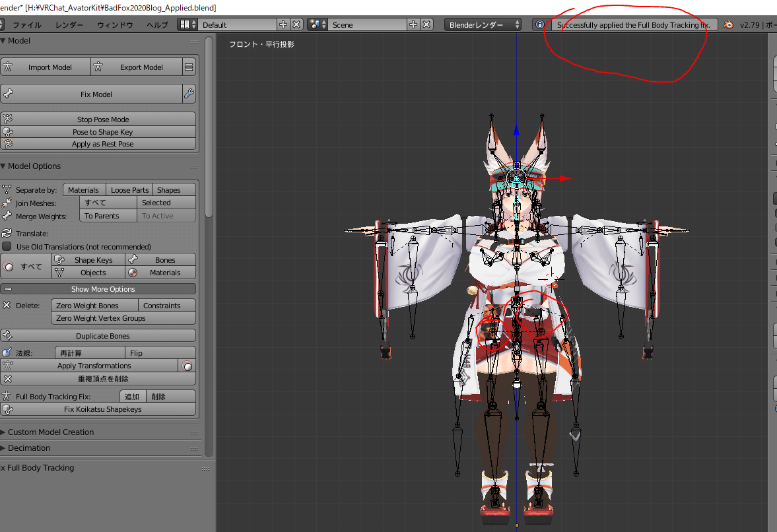Click Apply Transformations
Image resolution: width=777 pixels, height=532 pixels.
click(x=89, y=366)
